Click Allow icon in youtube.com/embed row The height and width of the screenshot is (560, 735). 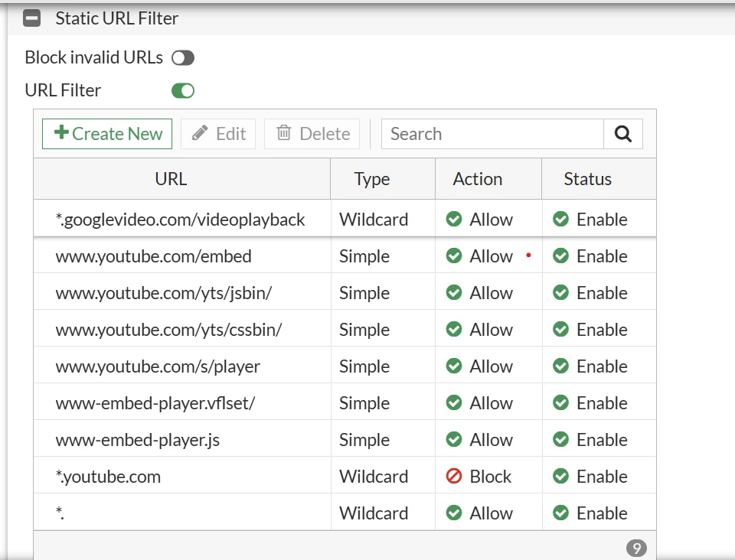454,256
